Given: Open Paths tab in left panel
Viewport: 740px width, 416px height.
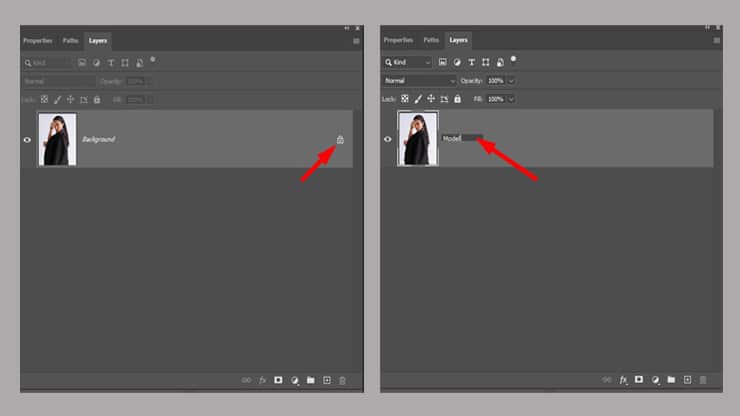Looking at the screenshot, I should pos(70,41).
